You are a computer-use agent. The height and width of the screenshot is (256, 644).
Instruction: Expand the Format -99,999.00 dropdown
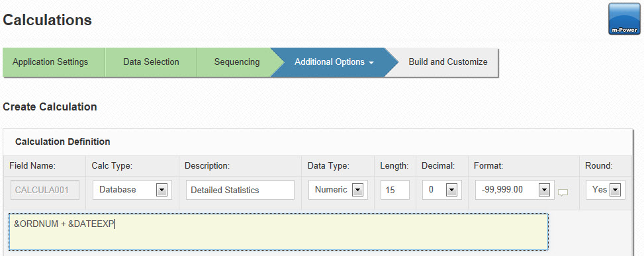[x=544, y=190]
